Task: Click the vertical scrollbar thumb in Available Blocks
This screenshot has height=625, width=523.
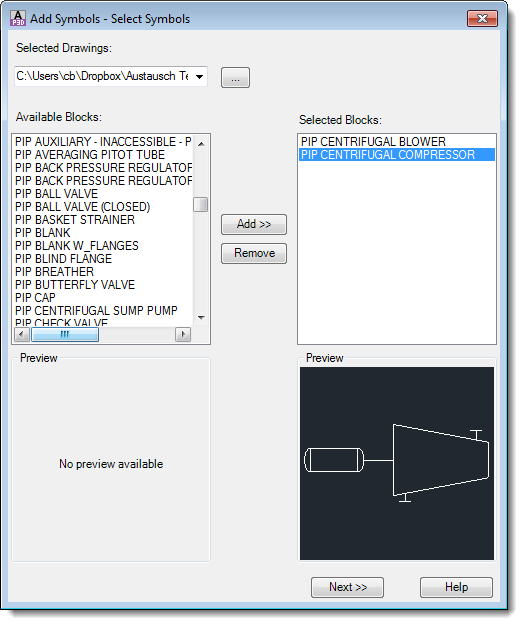Action: tap(201, 205)
